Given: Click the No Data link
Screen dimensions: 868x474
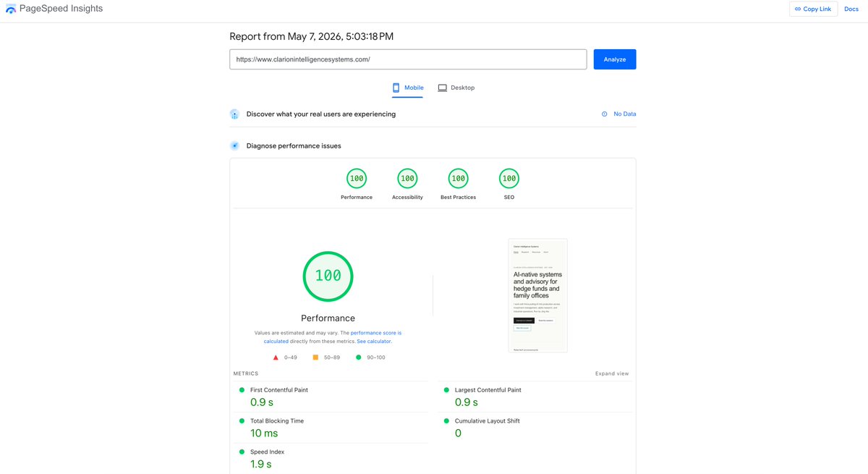Looking at the screenshot, I should tap(625, 114).
